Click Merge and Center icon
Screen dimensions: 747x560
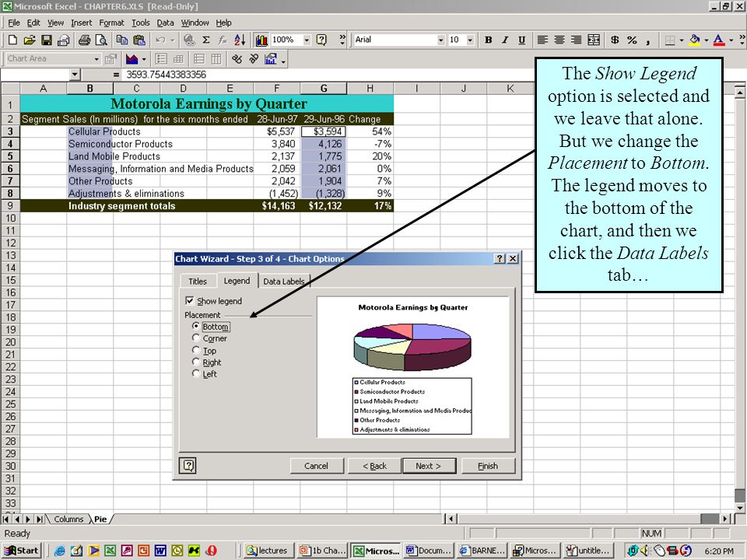point(594,40)
